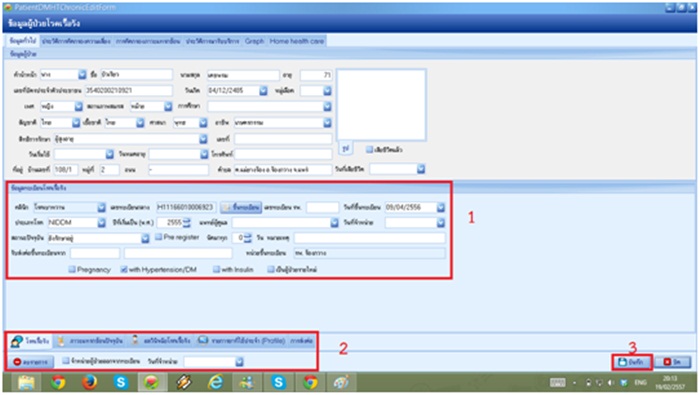The image size is (700, 395).
Task: Click the red-icon Close button beside Save
Action: 673,362
